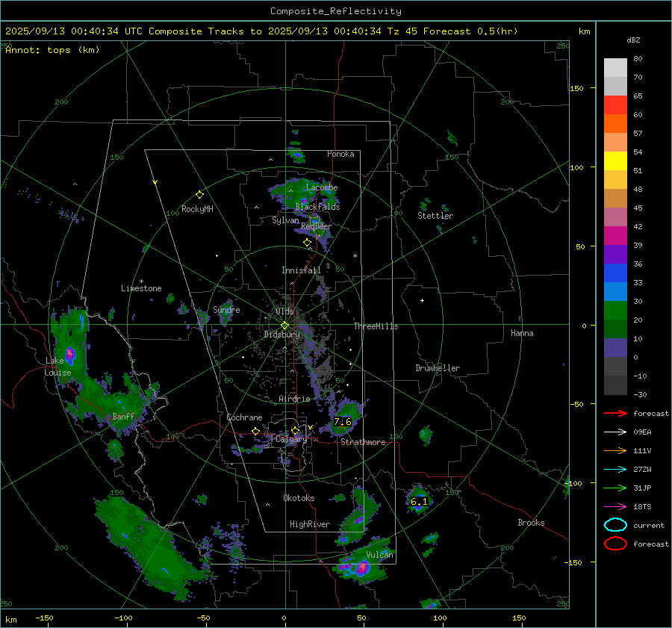Click the Drumheller label
This screenshot has width=672, height=628.
point(438,368)
